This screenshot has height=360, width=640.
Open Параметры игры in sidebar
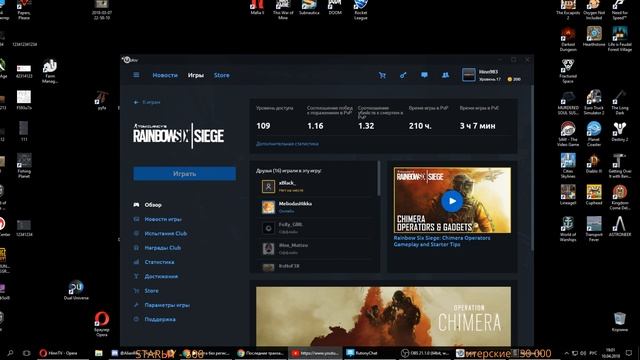(x=167, y=305)
